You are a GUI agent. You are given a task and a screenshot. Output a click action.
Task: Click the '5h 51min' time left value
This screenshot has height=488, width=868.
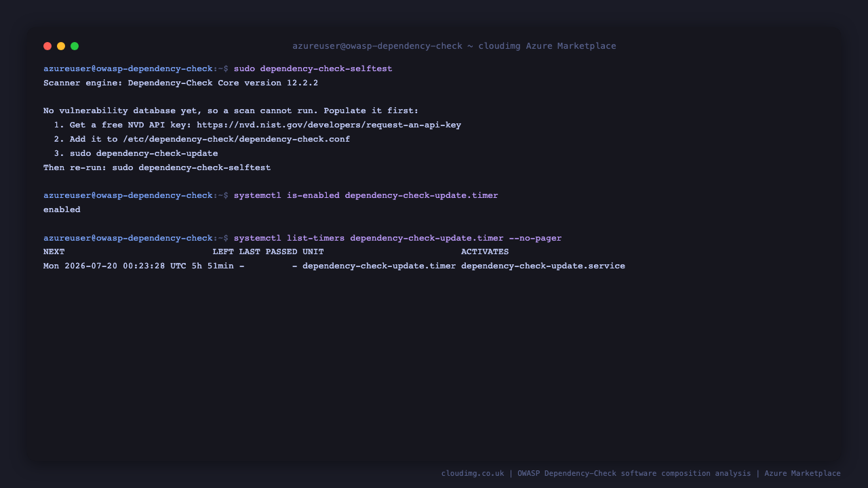[212, 266]
